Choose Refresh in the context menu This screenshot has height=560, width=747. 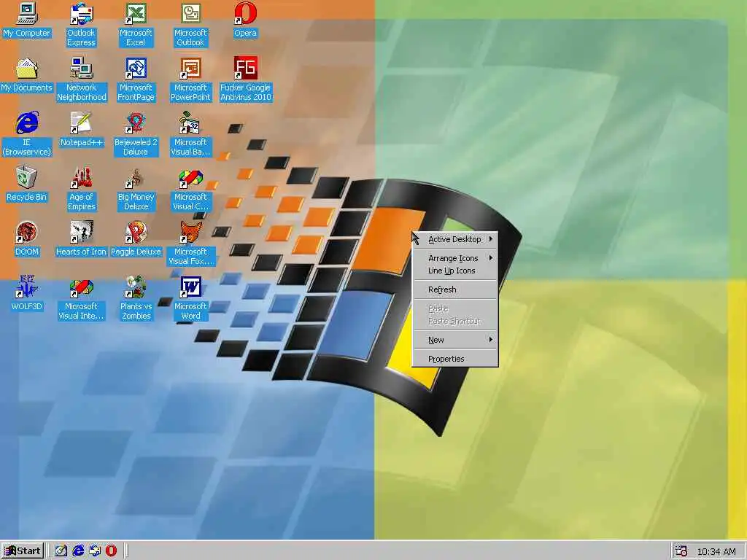tap(455, 289)
